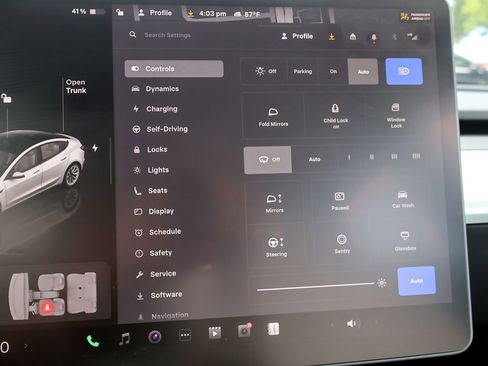Image resolution: width=488 pixels, height=366 pixels.
Task: Toggle Sentry mode
Action: click(x=342, y=244)
